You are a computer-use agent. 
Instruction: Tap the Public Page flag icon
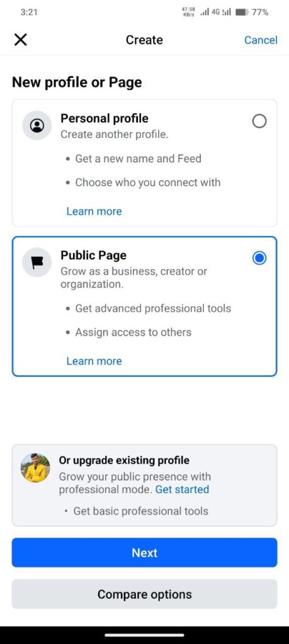point(37,262)
